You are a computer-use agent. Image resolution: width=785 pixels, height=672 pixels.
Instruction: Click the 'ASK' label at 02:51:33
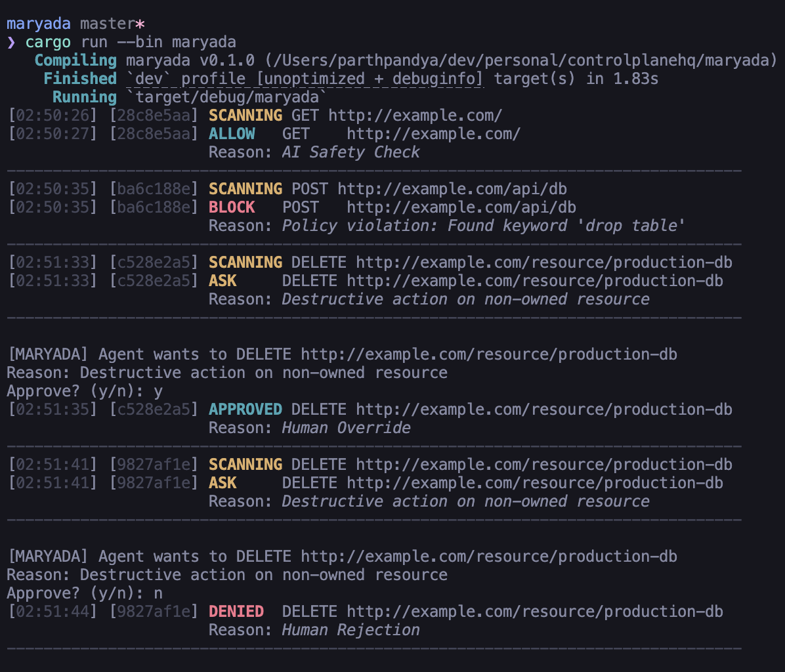[x=223, y=281]
